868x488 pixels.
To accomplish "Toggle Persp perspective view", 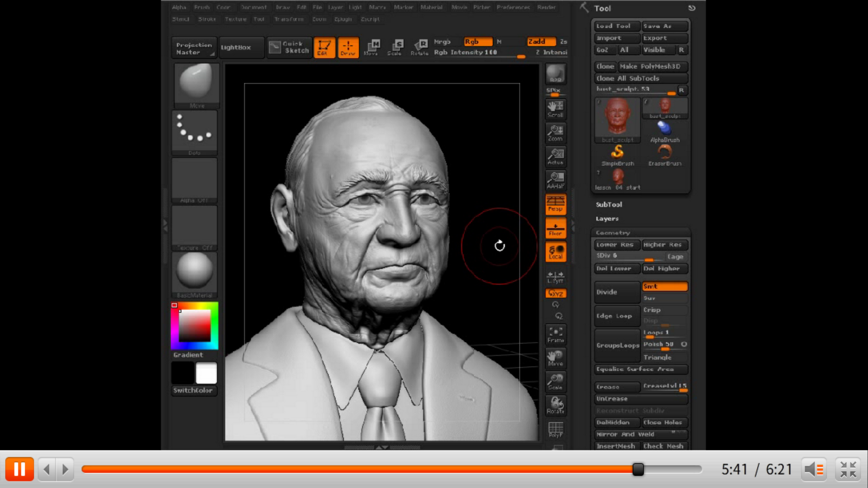I will pyautogui.click(x=555, y=204).
